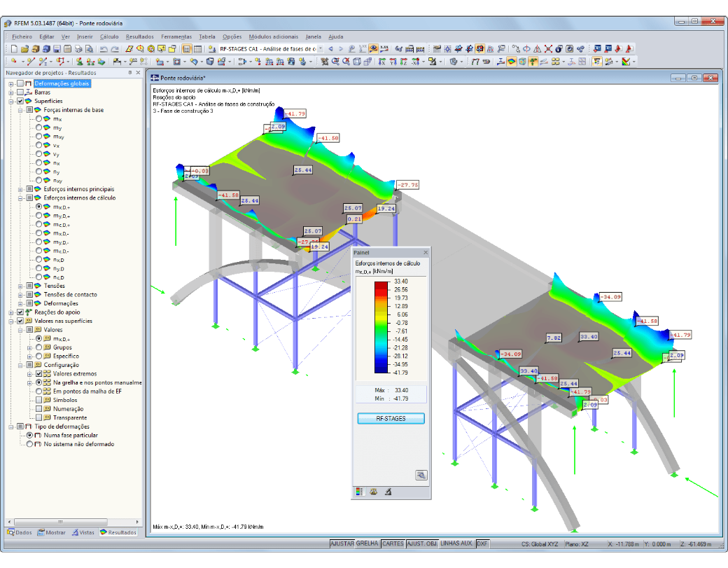Enable the Numeração checkbox
The height and width of the screenshot is (568, 728).
click(x=39, y=409)
